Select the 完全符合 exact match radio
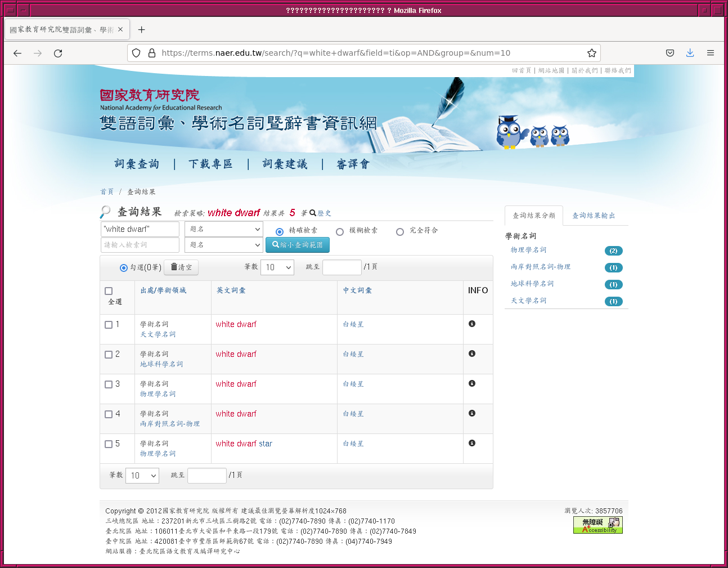 [400, 232]
